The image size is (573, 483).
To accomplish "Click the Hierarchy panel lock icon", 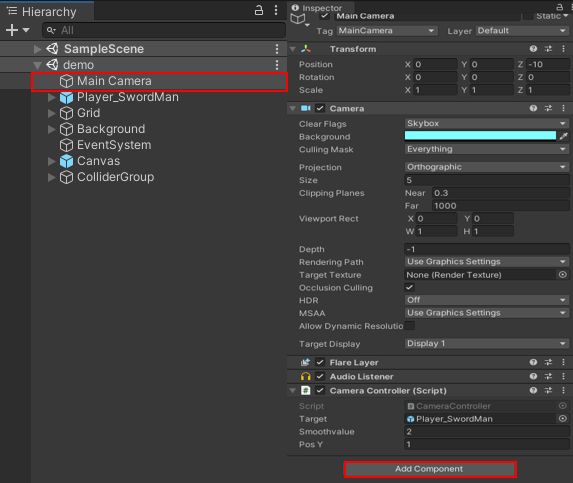I will 259,10.
